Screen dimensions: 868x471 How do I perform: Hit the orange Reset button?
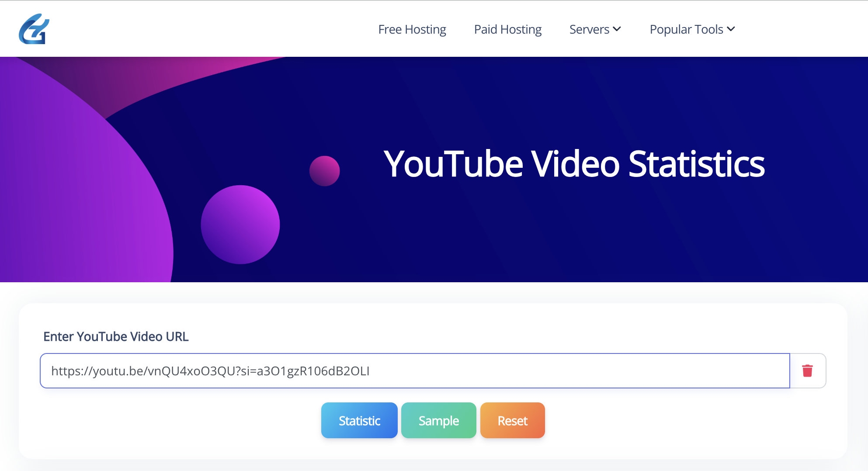point(512,420)
